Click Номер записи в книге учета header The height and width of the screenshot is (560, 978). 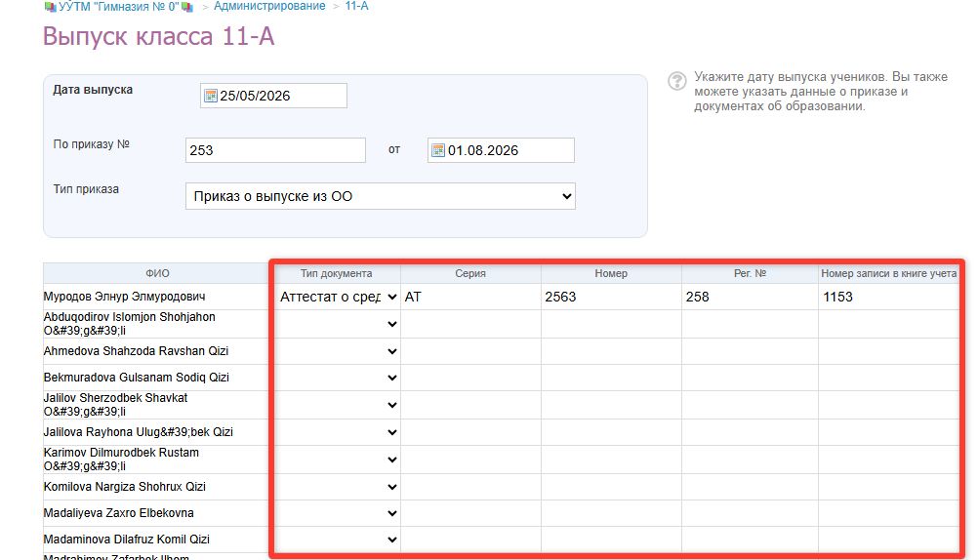coord(889,273)
